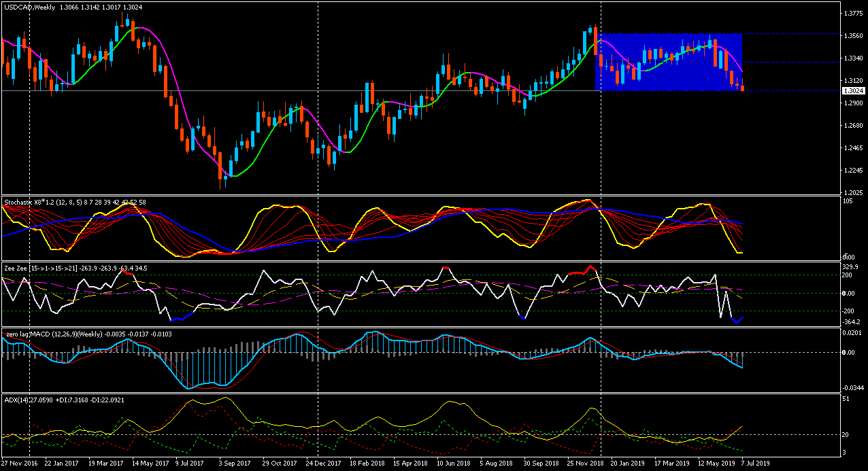Click the 3 Sep 2017 date label
Viewport: 868px width, 471px height.
(x=235, y=463)
